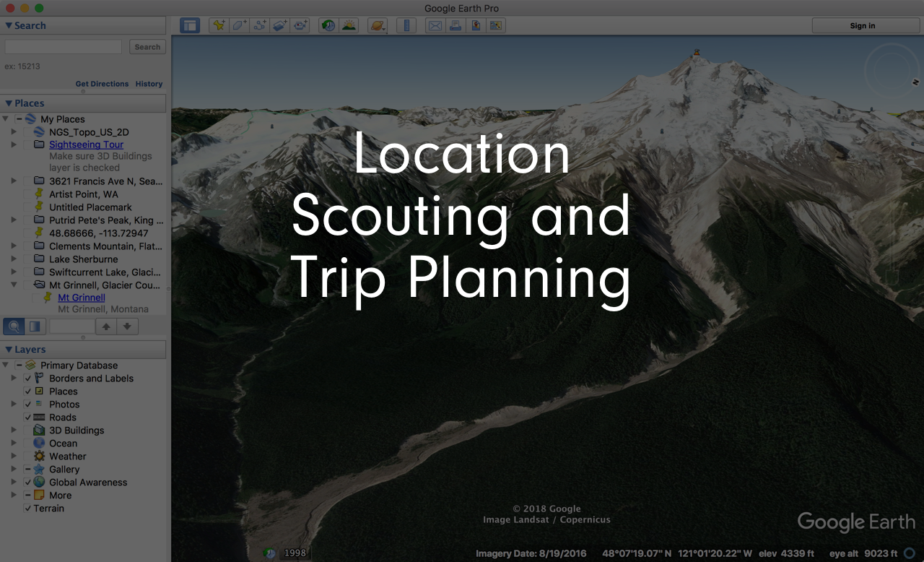
Task: Uncheck the Borders and Labels layer
Action: click(x=28, y=379)
